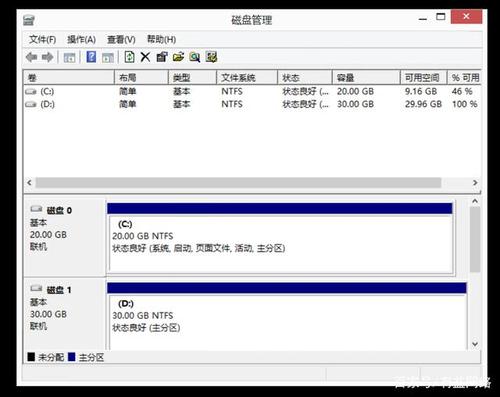
Task: Click NTFS in the (D:) row
Action: click(232, 104)
